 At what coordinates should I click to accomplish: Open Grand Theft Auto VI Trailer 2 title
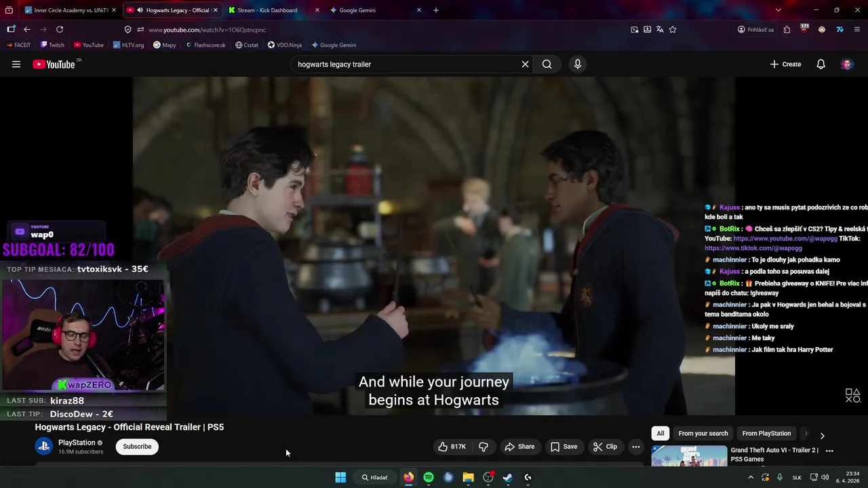pyautogui.click(x=774, y=454)
